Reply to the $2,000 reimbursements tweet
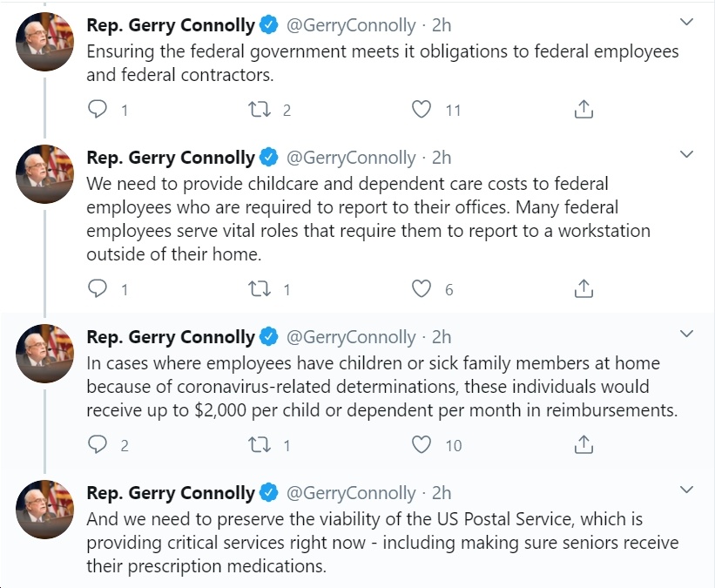Image resolution: width=715 pixels, height=588 pixels. [x=98, y=444]
